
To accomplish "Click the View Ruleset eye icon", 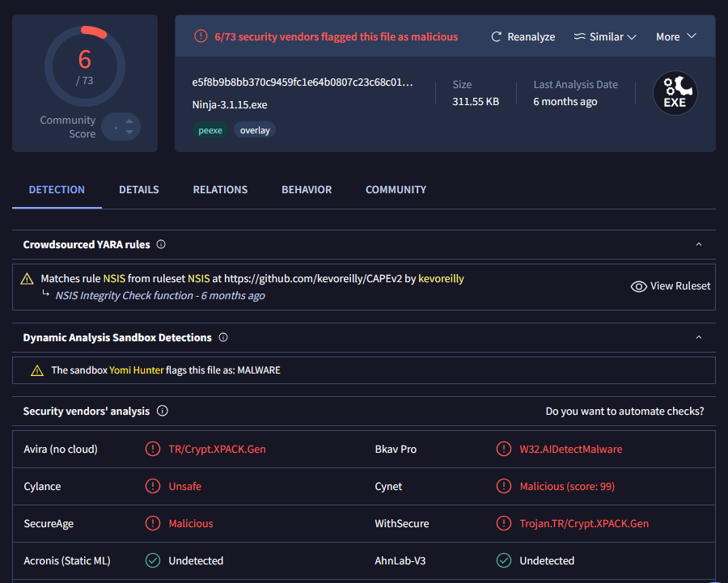I will click(x=638, y=286).
